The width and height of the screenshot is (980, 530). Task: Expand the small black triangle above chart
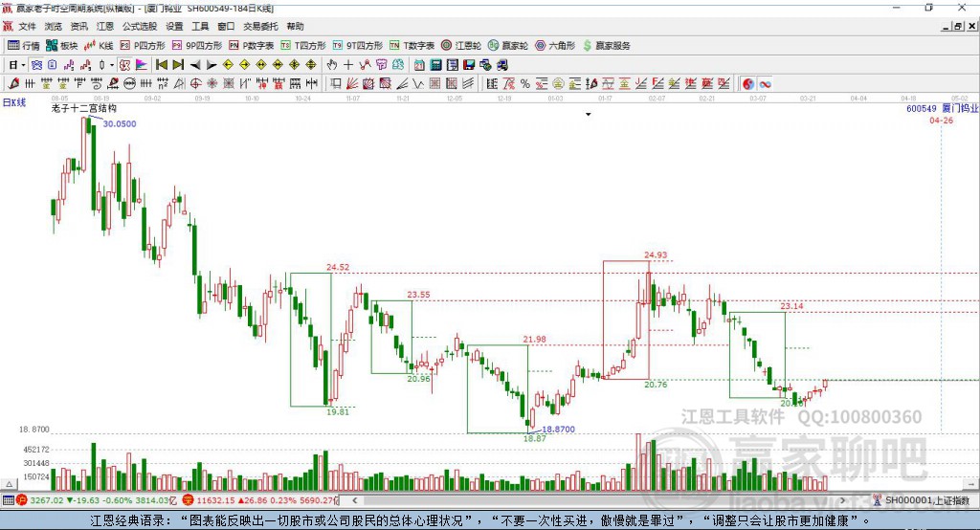(589, 115)
